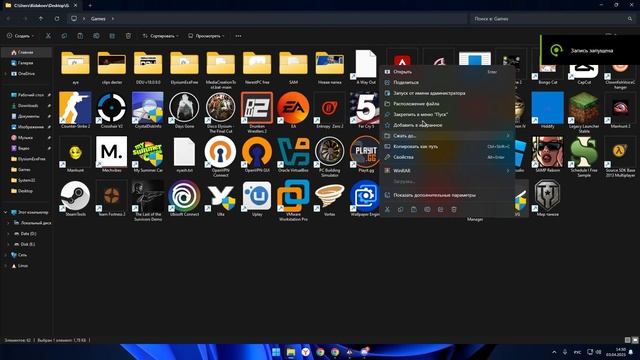This screenshot has height=360, width=640.
Task: Select the OpenVPN GUI shortcut
Action: coord(257,152)
